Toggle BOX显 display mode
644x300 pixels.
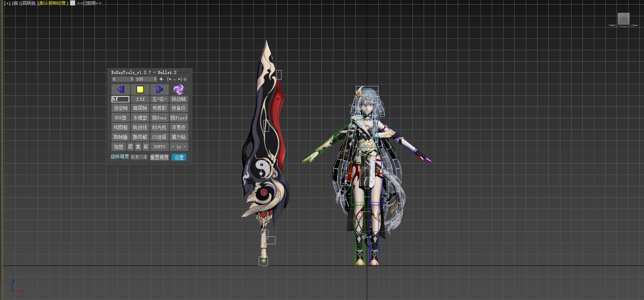[x=121, y=118]
